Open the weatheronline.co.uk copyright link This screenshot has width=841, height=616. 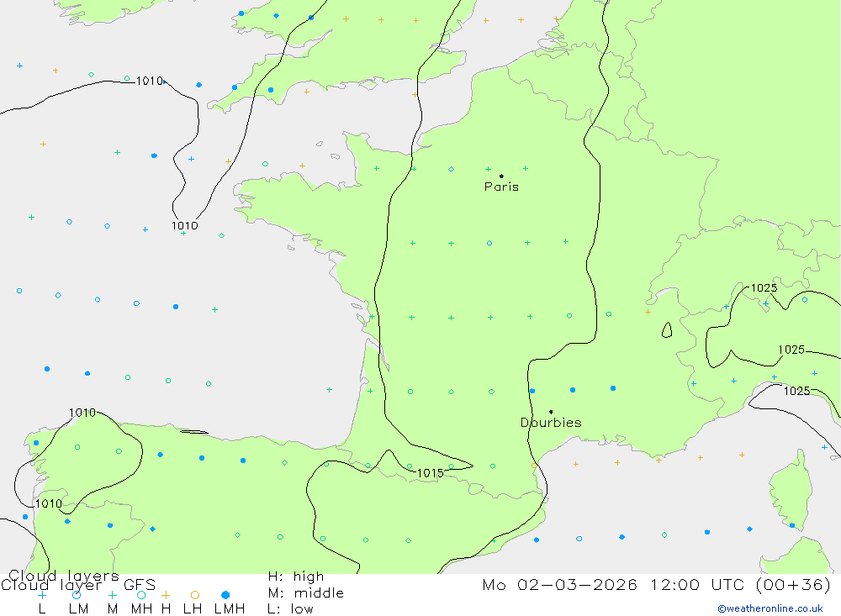[770, 608]
